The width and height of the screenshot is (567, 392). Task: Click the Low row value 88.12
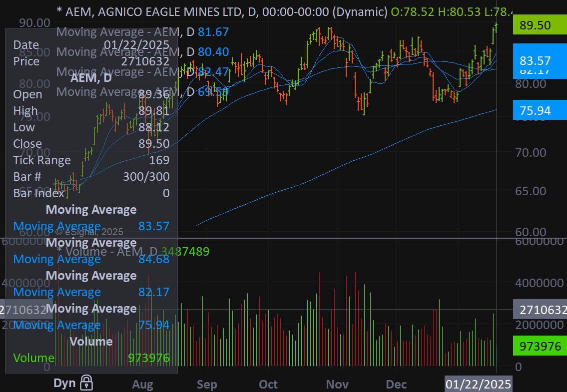pyautogui.click(x=154, y=127)
